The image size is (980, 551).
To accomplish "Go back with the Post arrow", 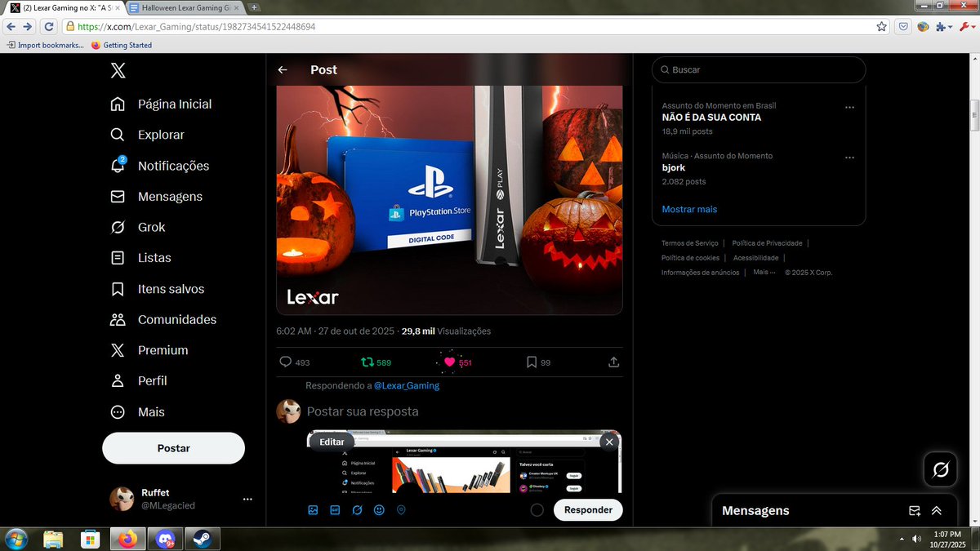I will (x=283, y=70).
